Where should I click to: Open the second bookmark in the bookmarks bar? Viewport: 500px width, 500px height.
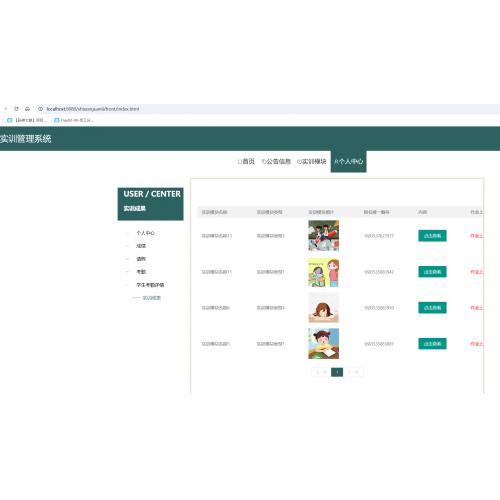point(74,120)
